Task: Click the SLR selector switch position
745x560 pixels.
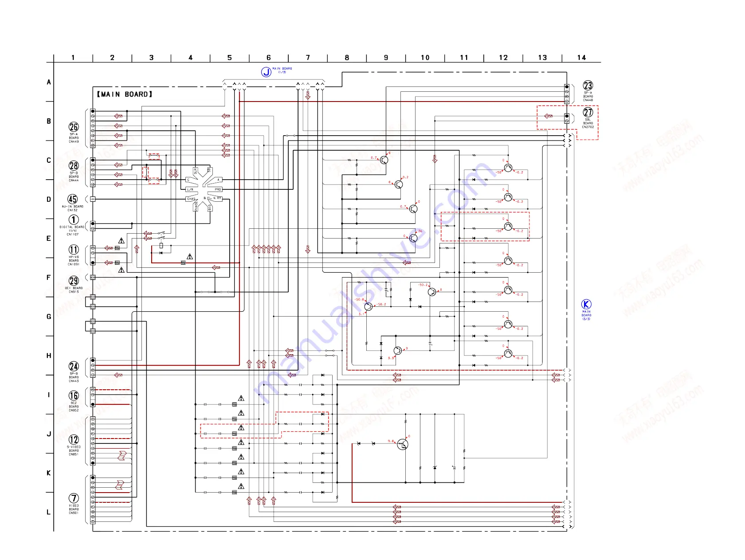Action: pyautogui.click(x=195, y=171)
